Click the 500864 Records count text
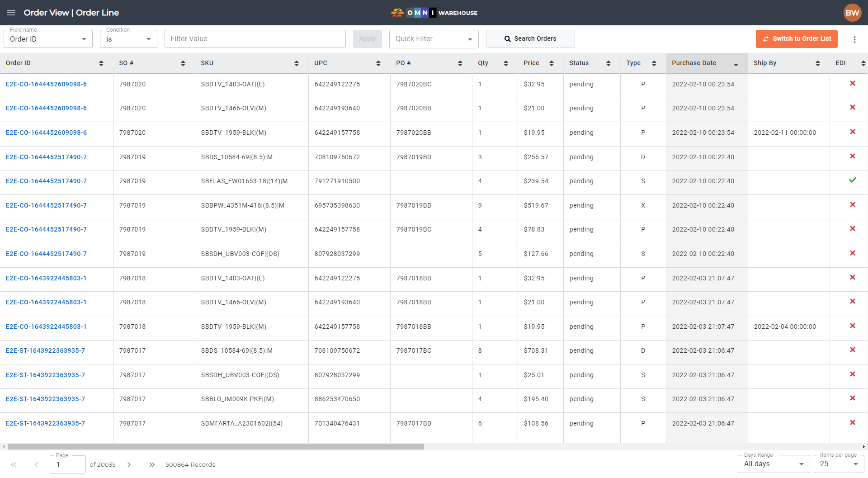This screenshot has height=478, width=868. tap(190, 464)
